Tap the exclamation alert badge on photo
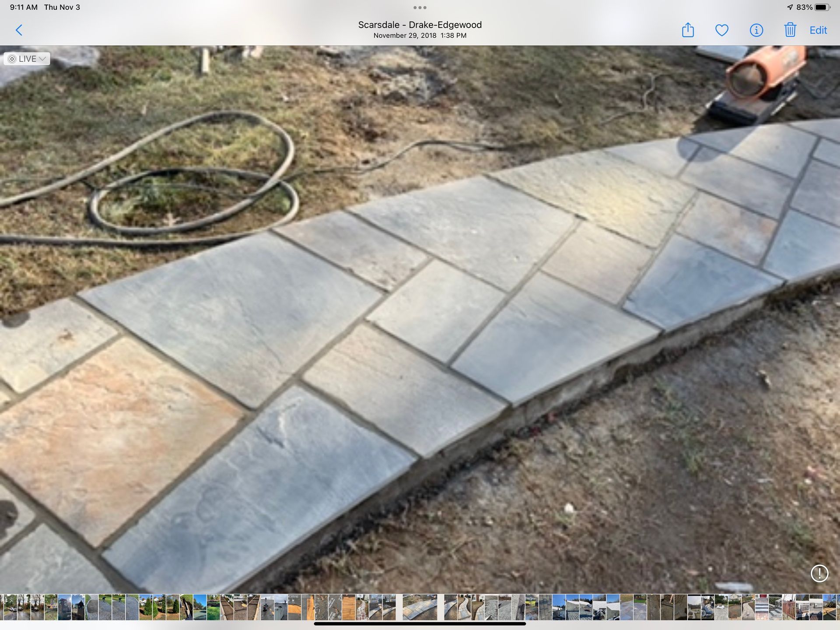The image size is (840, 630). (x=819, y=573)
